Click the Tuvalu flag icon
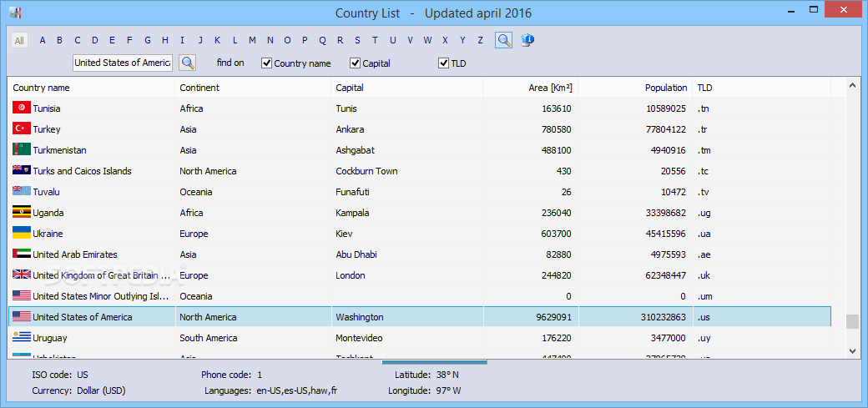 [21, 192]
